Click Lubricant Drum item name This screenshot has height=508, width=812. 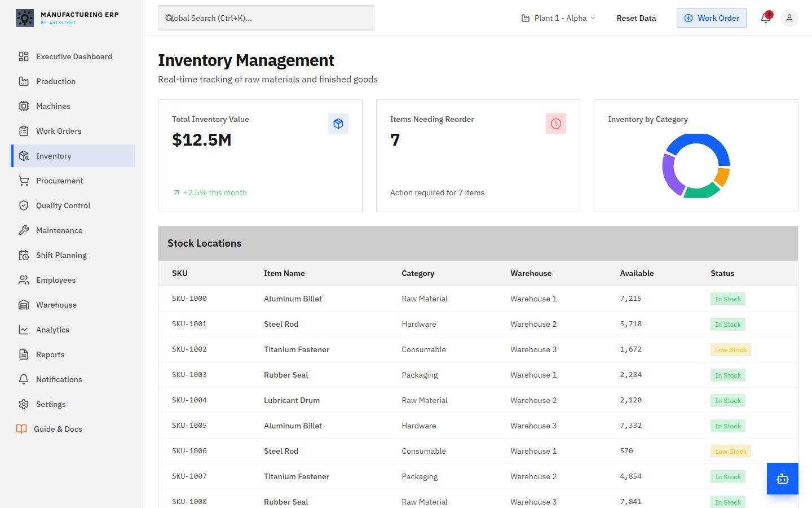(292, 400)
